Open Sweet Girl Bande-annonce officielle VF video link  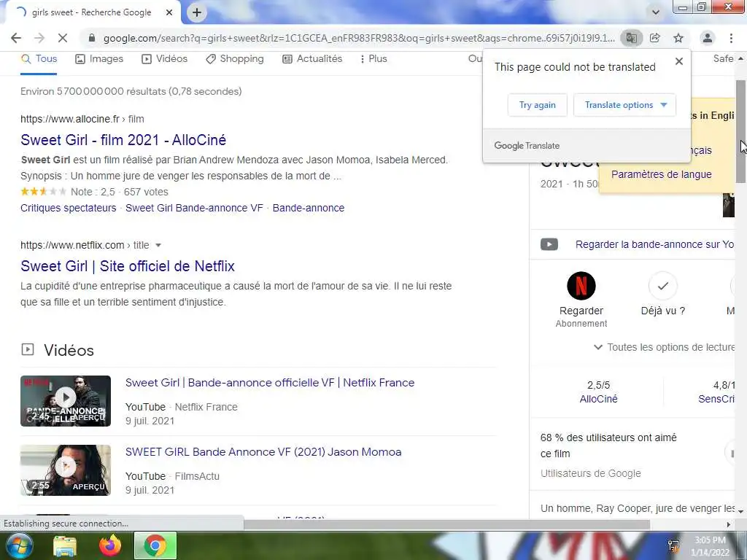pos(270,383)
